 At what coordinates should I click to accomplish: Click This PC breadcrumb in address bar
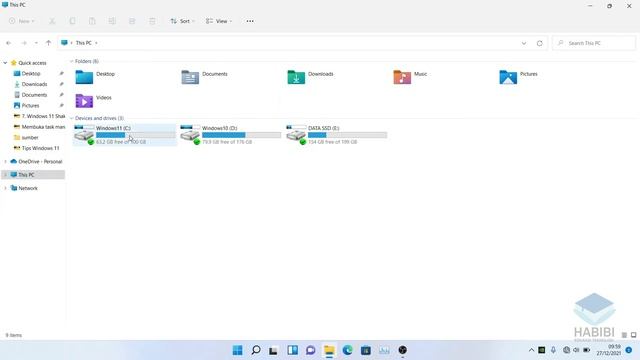click(x=84, y=43)
